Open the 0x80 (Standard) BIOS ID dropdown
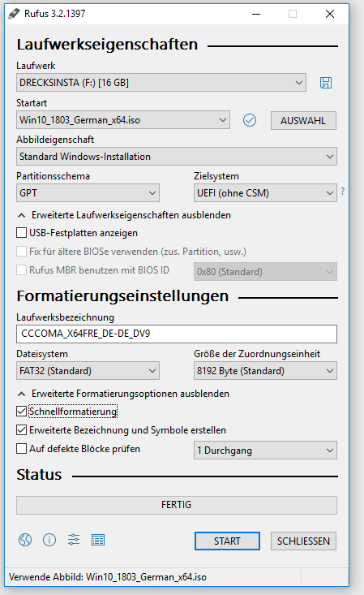This screenshot has width=364, height=595. pyautogui.click(x=265, y=272)
